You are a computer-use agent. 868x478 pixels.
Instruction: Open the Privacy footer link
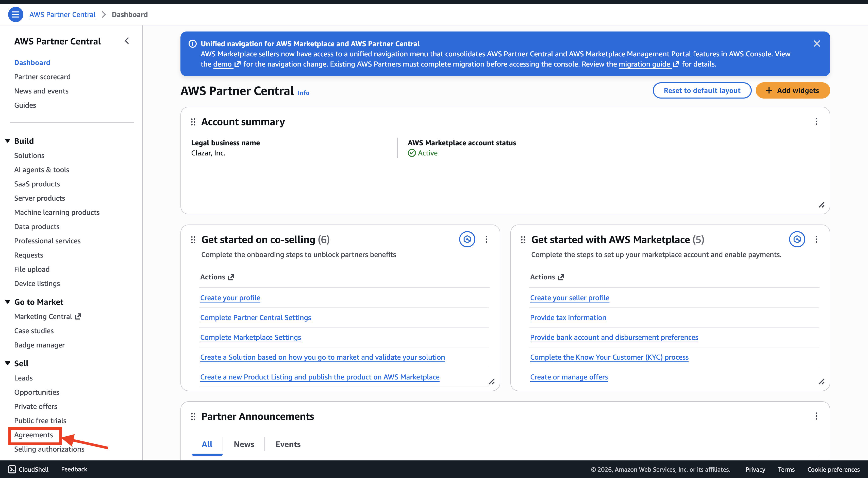coord(755,469)
